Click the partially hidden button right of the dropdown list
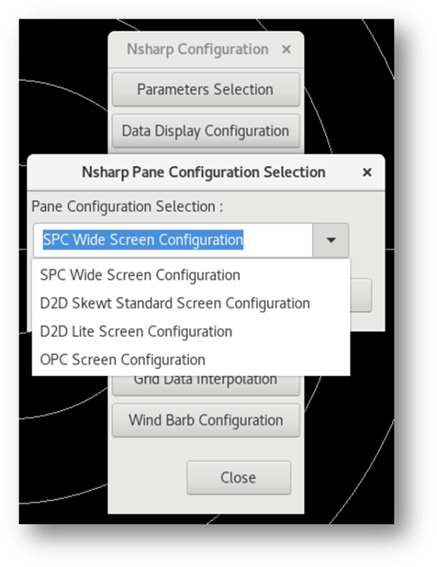Screen dimensions: 437x567 point(361,295)
